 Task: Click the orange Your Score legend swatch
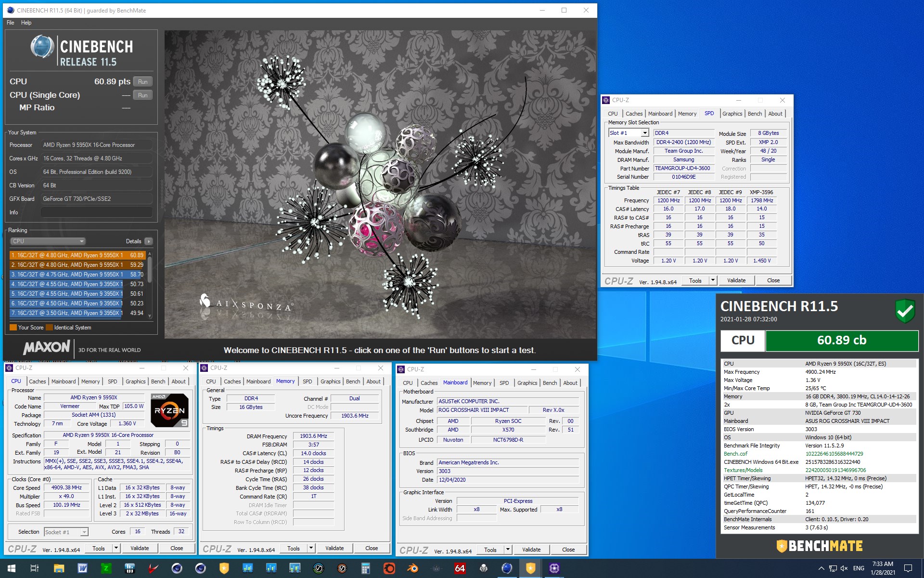click(x=13, y=328)
